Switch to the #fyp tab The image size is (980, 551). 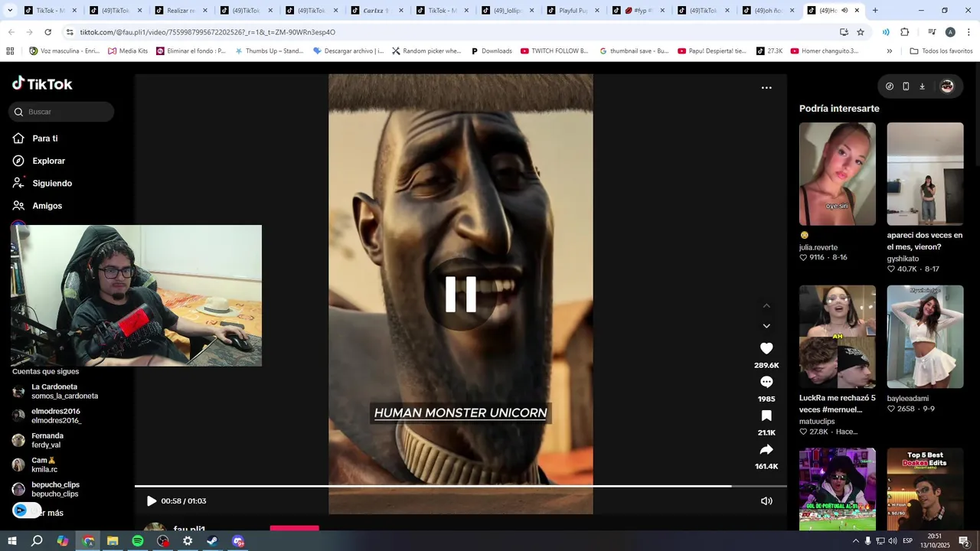click(639, 11)
